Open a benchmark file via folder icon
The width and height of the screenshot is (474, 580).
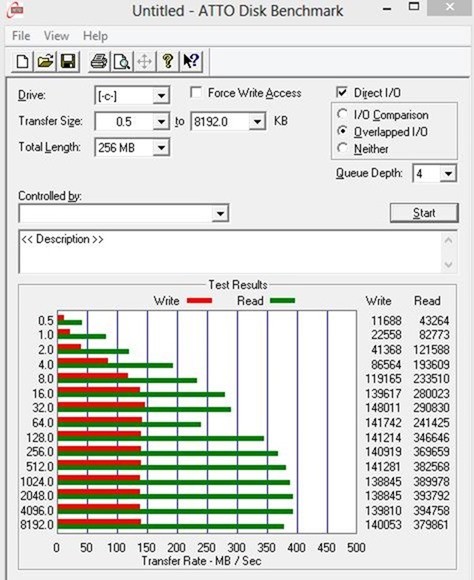[x=45, y=61]
